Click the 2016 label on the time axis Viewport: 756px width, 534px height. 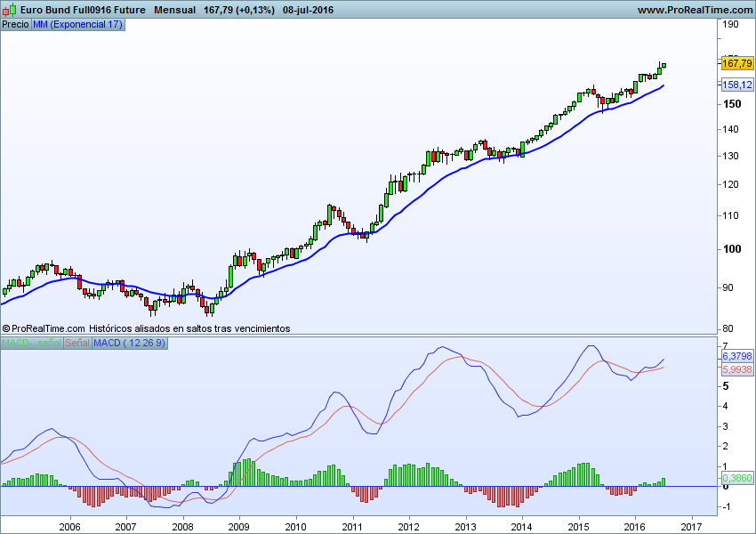(635, 526)
